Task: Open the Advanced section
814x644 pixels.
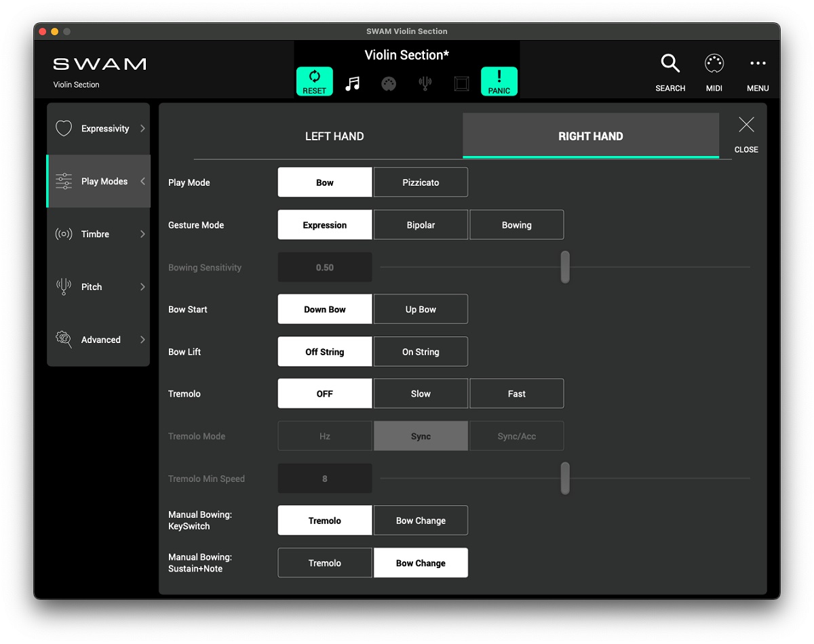Action: [x=98, y=340]
